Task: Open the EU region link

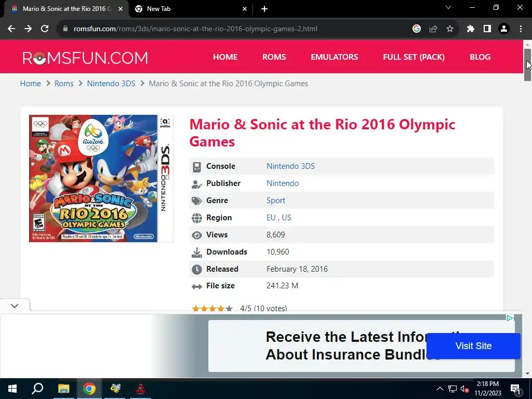Action: point(271,218)
